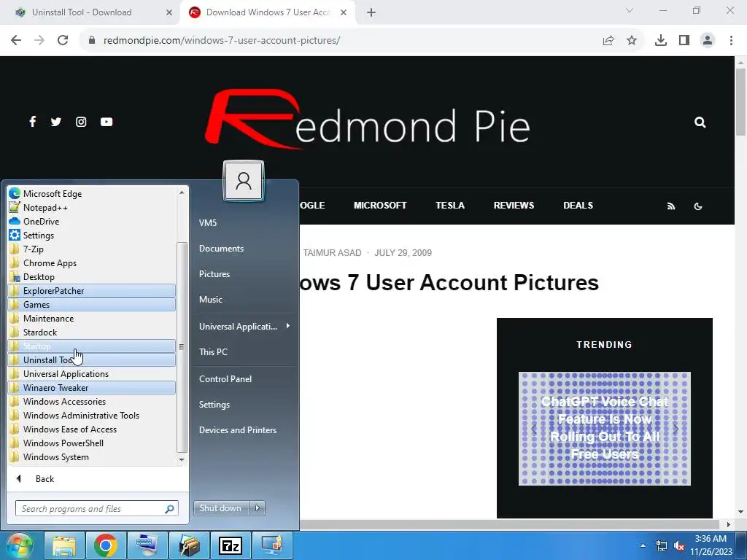Toggle dark mode moon icon

coord(698,206)
